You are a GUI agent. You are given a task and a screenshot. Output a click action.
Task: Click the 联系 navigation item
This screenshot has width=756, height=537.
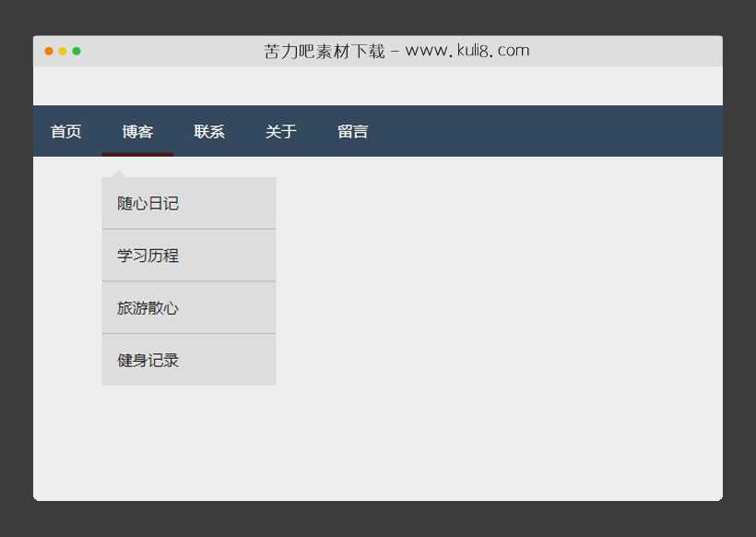[208, 131]
